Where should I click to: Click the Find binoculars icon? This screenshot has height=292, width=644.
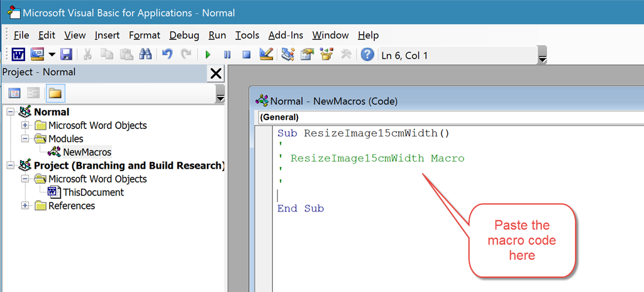pyautogui.click(x=145, y=55)
